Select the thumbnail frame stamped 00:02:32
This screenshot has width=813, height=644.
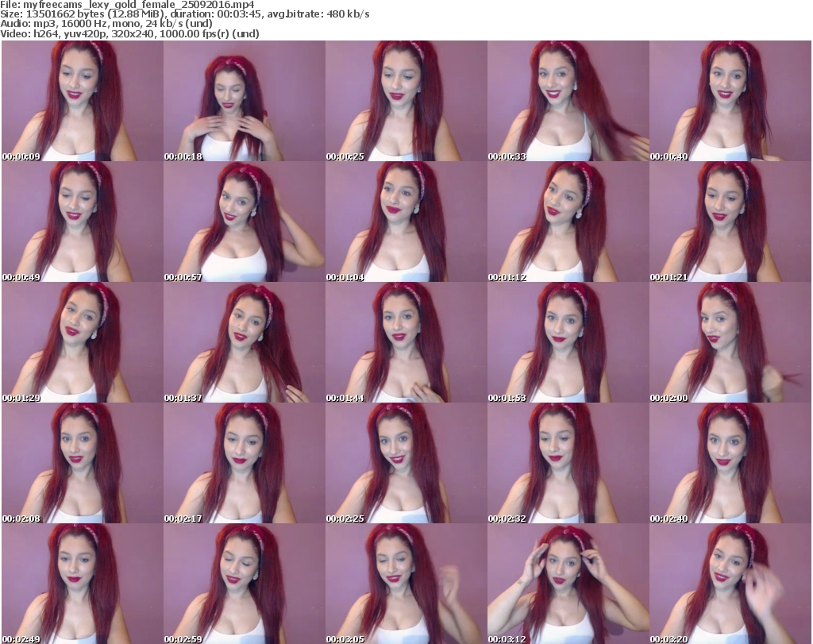(568, 463)
